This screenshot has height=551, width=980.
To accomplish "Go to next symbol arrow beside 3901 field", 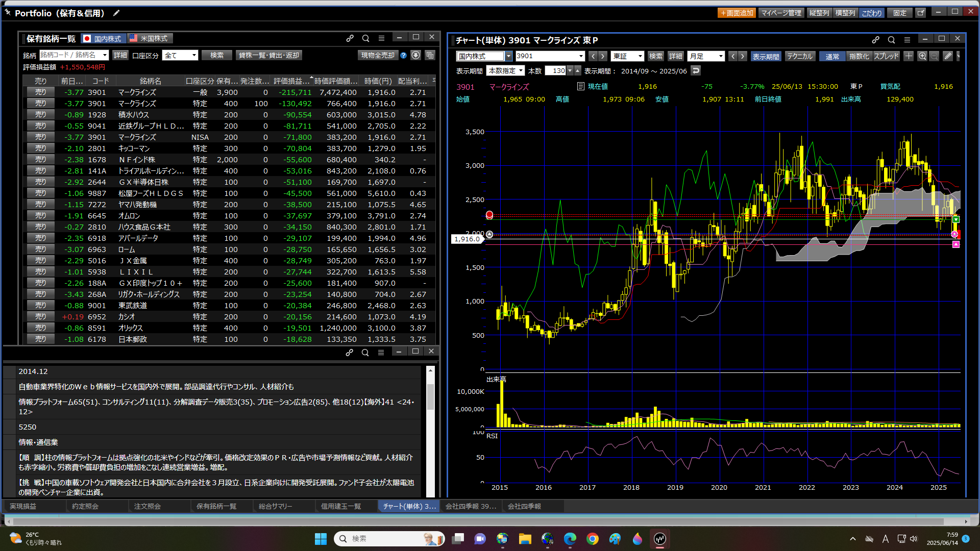I will point(603,56).
